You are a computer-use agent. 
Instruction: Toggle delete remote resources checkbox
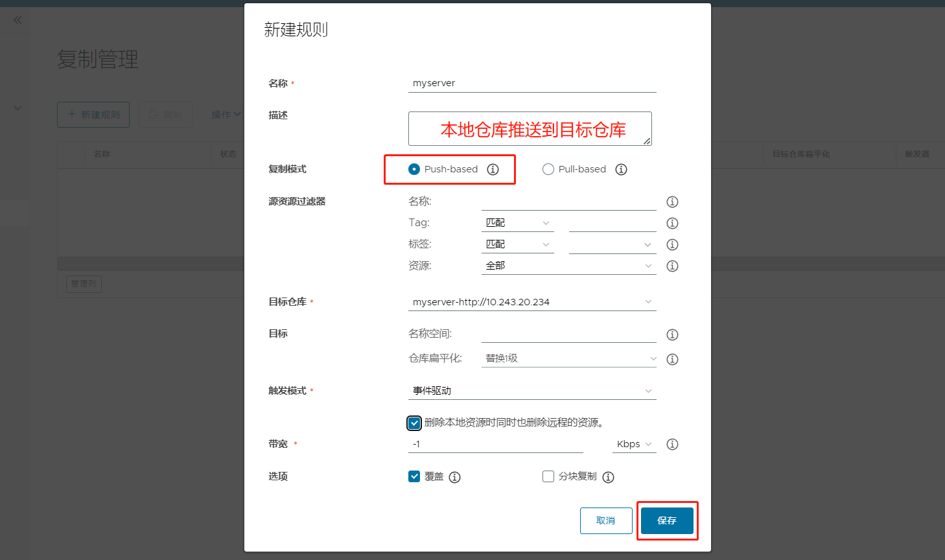(414, 423)
